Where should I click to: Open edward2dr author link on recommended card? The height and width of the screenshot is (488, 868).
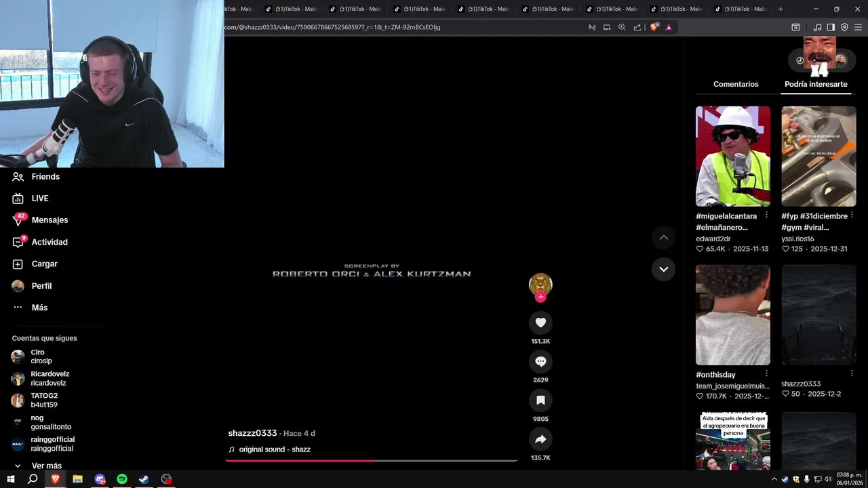click(713, 239)
